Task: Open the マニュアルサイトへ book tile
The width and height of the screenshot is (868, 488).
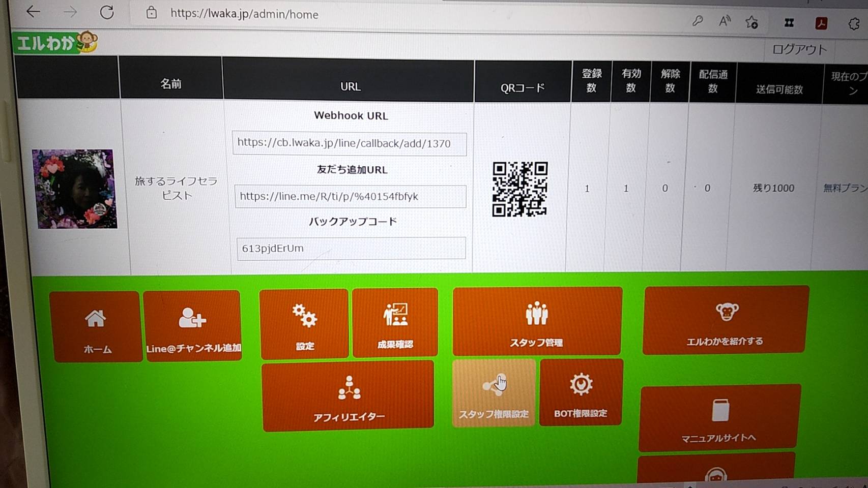Action: pyautogui.click(x=719, y=418)
